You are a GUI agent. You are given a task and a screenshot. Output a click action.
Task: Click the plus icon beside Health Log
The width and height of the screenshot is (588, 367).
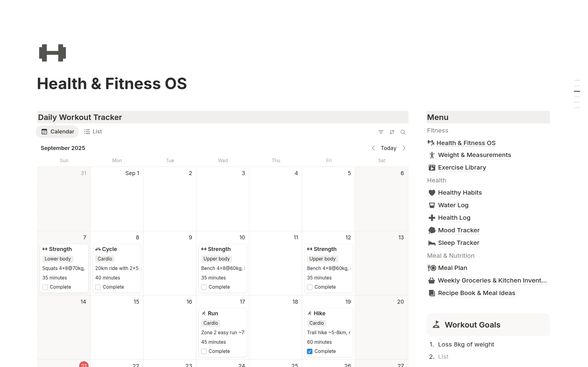click(432, 218)
